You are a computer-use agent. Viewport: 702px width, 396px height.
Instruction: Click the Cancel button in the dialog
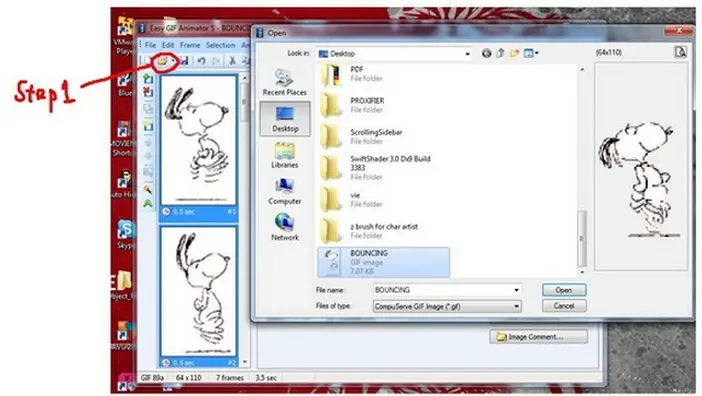click(x=564, y=306)
